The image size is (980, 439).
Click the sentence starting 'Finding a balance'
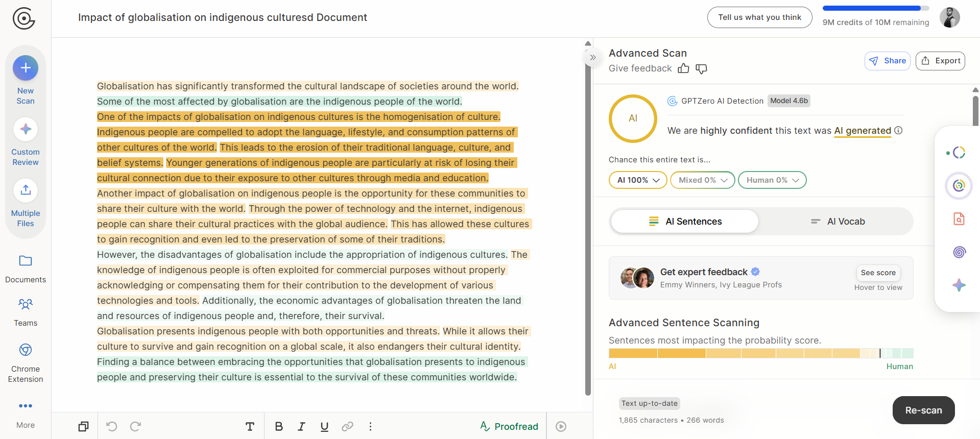pos(312,370)
